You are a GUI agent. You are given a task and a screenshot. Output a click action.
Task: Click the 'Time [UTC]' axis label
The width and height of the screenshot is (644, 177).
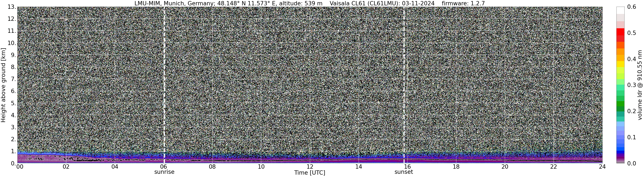click(x=309, y=172)
